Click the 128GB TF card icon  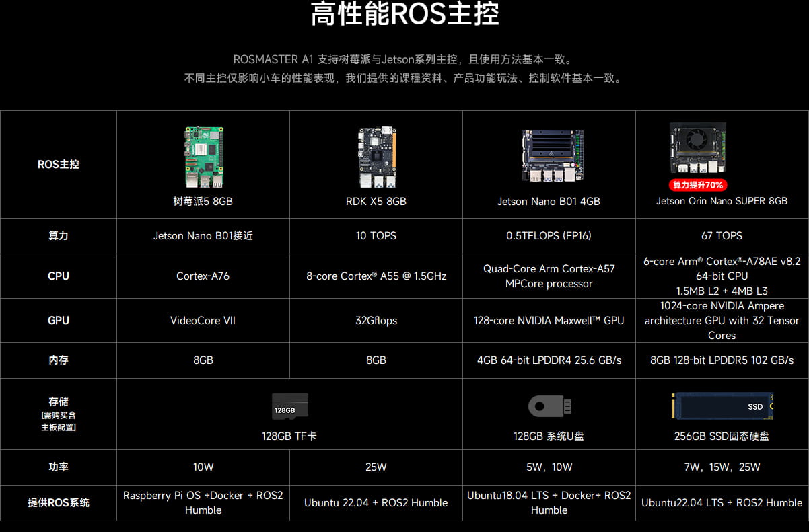(x=289, y=407)
